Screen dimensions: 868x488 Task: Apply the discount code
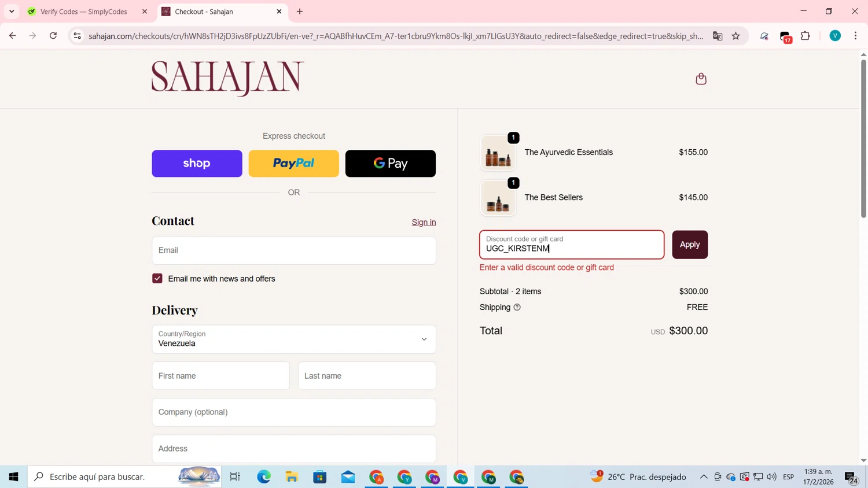tap(690, 245)
